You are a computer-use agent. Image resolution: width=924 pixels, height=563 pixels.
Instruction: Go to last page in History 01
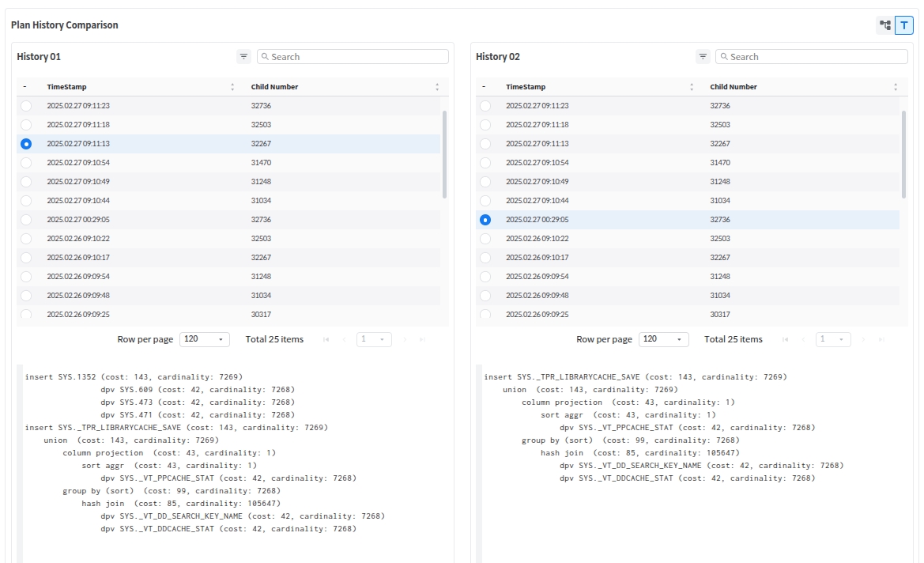pos(422,339)
